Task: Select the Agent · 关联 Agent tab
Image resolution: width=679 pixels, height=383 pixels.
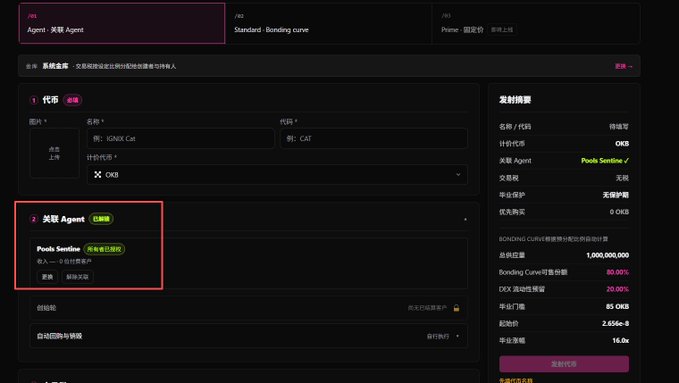Action: click(x=122, y=23)
